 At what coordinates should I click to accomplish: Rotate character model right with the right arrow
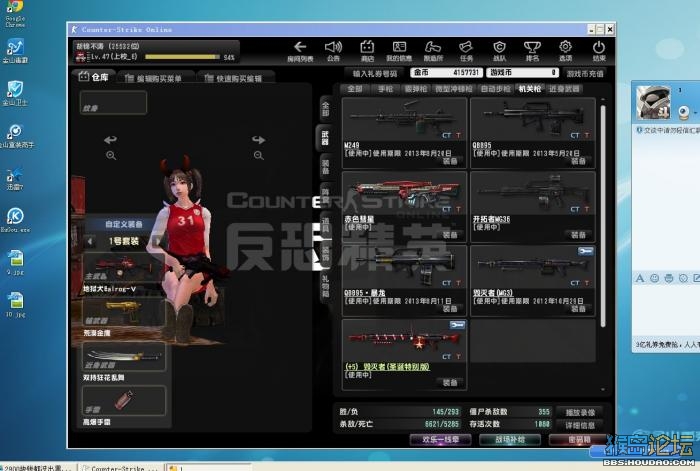pos(258,140)
